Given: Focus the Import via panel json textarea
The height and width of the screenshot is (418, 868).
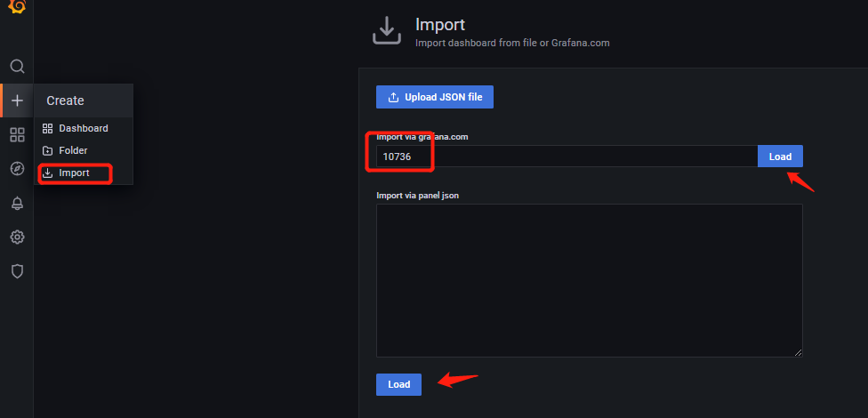Looking at the screenshot, I should tap(590, 281).
